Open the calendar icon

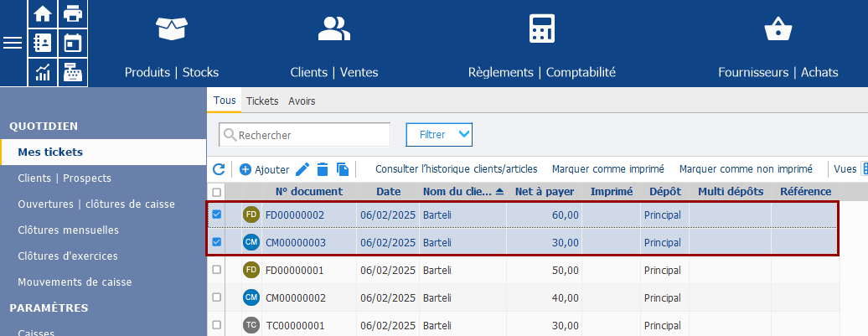73,43
